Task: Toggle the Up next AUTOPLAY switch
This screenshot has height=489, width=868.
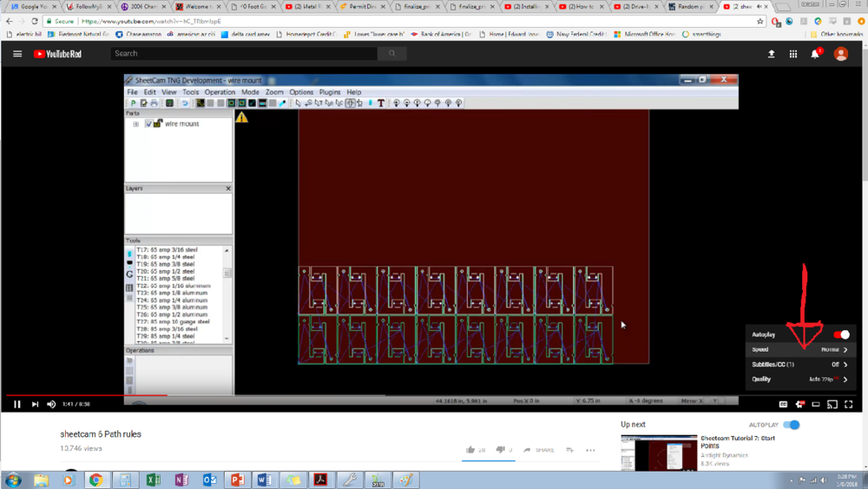Action: pyautogui.click(x=791, y=425)
